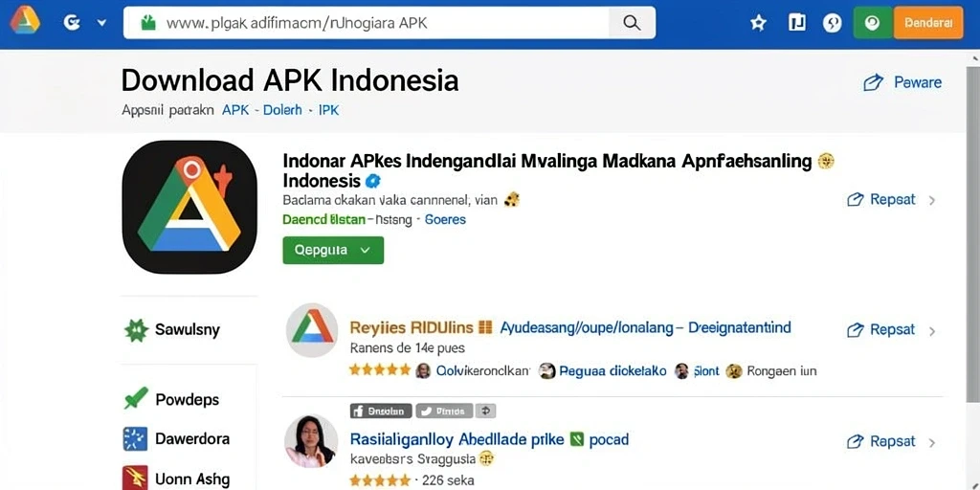This screenshot has height=490, width=980.
Task: Expand the chevron after the first Repsat
Action: [932, 201]
